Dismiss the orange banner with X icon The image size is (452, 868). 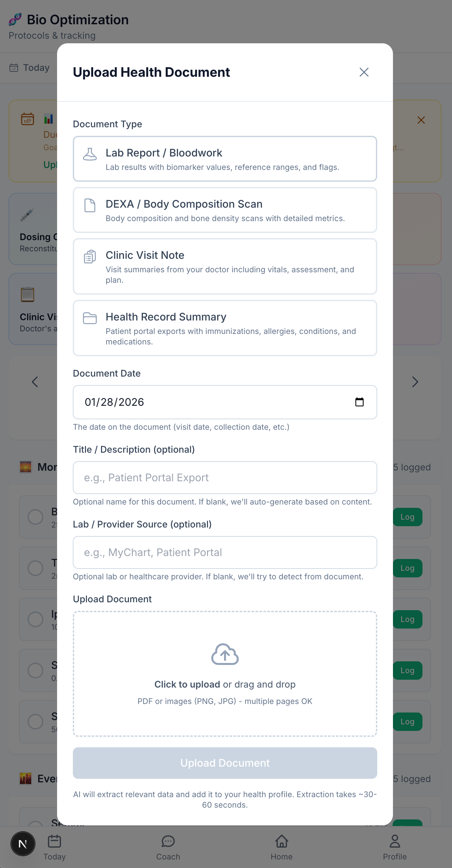point(421,120)
